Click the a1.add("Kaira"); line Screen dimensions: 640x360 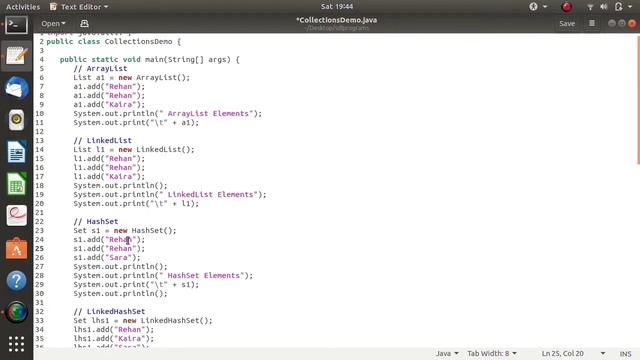[x=109, y=104]
